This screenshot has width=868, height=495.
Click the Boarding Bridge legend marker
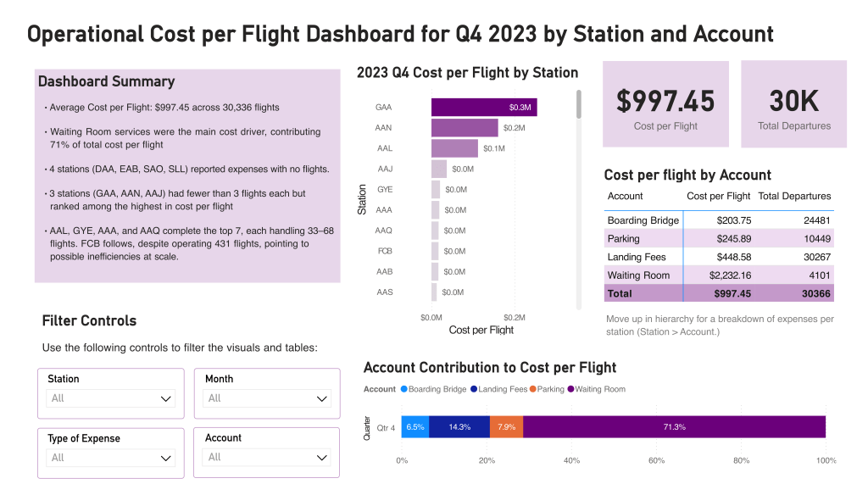[x=403, y=389]
